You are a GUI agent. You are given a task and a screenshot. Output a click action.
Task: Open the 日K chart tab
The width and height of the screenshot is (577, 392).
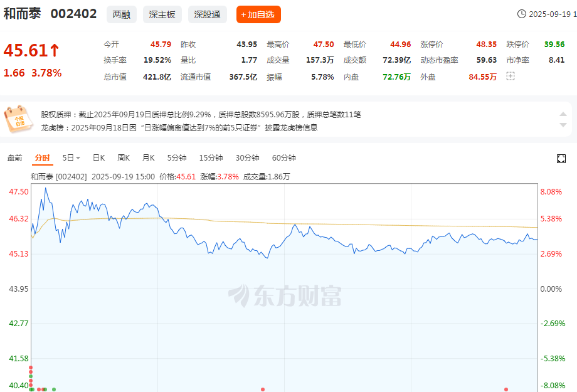click(x=98, y=158)
